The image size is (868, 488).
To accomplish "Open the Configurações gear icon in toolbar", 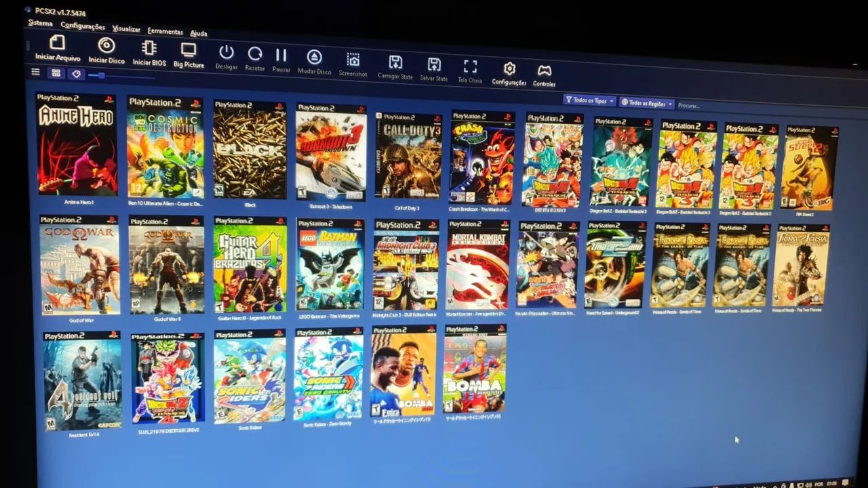I will 509,68.
